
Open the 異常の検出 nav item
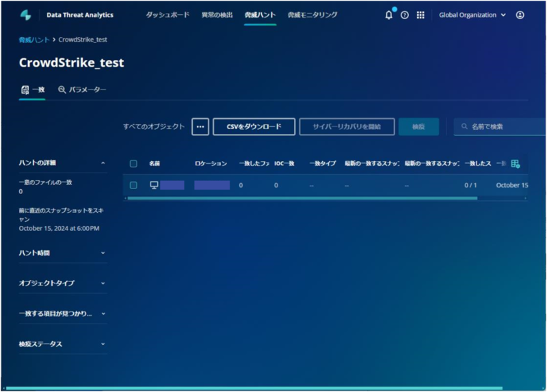point(217,15)
